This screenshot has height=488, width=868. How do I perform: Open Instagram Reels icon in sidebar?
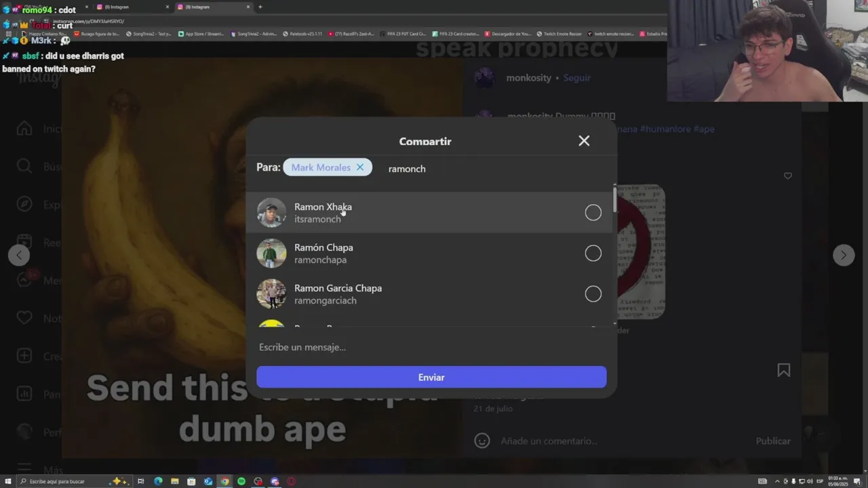tap(24, 243)
